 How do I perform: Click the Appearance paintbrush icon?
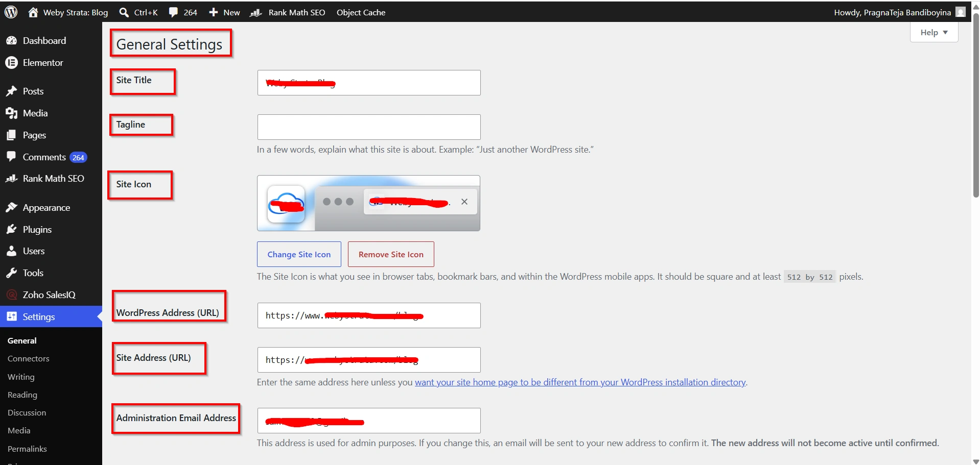point(11,207)
